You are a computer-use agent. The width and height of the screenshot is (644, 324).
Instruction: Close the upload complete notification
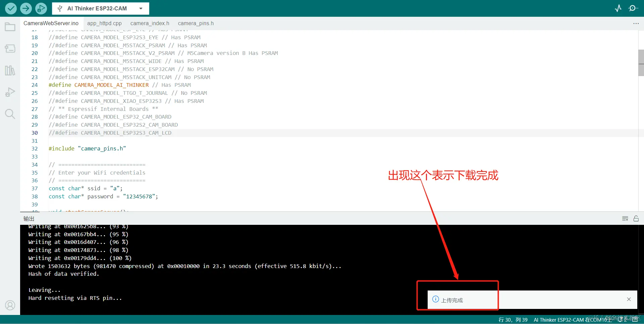pyautogui.click(x=629, y=299)
